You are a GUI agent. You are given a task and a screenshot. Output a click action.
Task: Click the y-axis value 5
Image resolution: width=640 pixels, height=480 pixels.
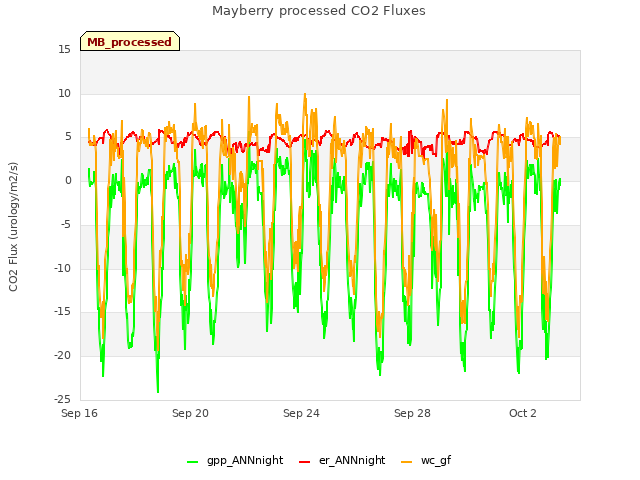pyautogui.click(x=68, y=137)
